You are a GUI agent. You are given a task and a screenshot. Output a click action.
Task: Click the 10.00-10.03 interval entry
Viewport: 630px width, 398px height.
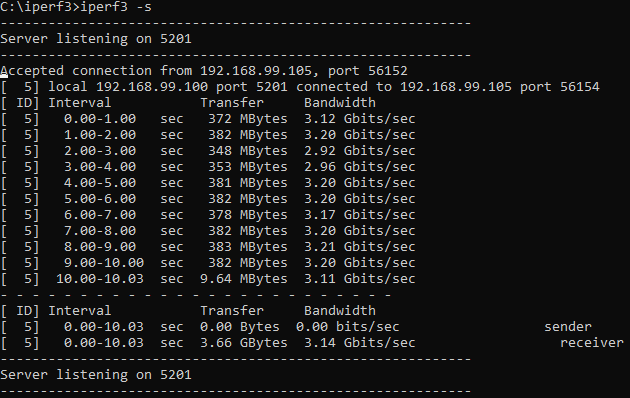coord(100,279)
